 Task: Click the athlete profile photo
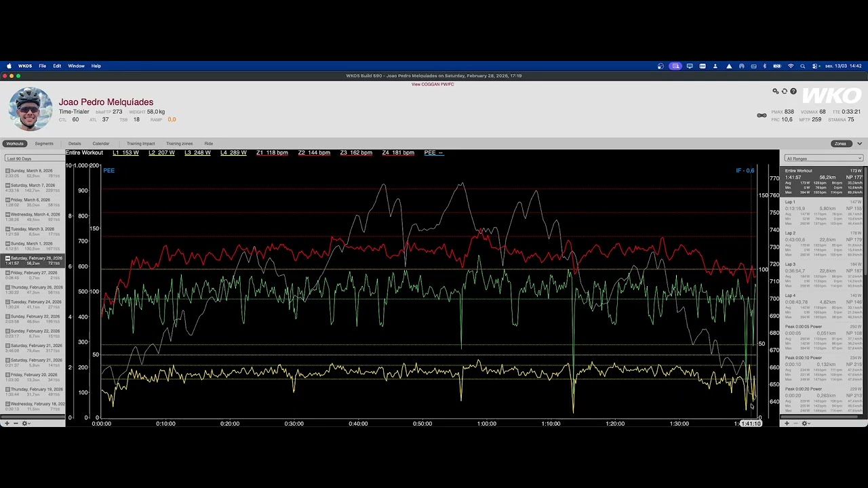click(x=31, y=108)
